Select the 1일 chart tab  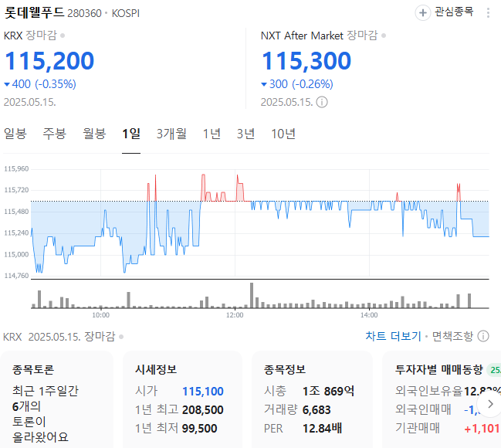[x=131, y=134]
